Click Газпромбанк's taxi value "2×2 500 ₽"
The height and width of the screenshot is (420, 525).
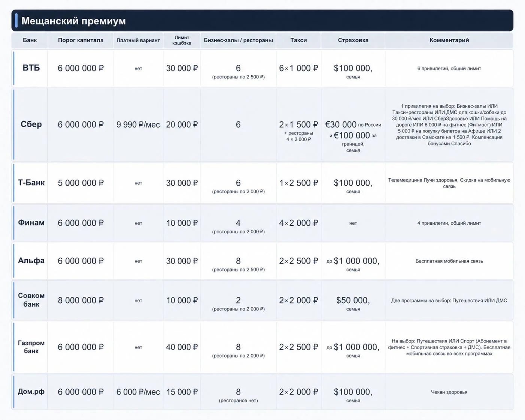(x=298, y=347)
